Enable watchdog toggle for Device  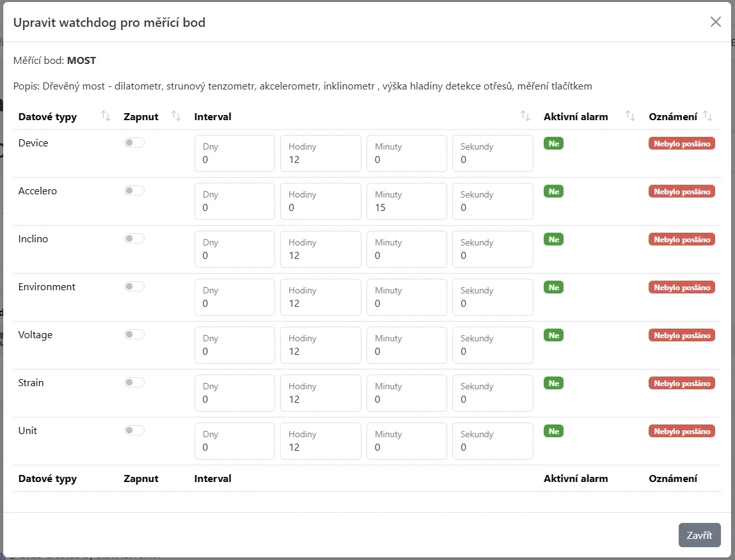tap(134, 143)
